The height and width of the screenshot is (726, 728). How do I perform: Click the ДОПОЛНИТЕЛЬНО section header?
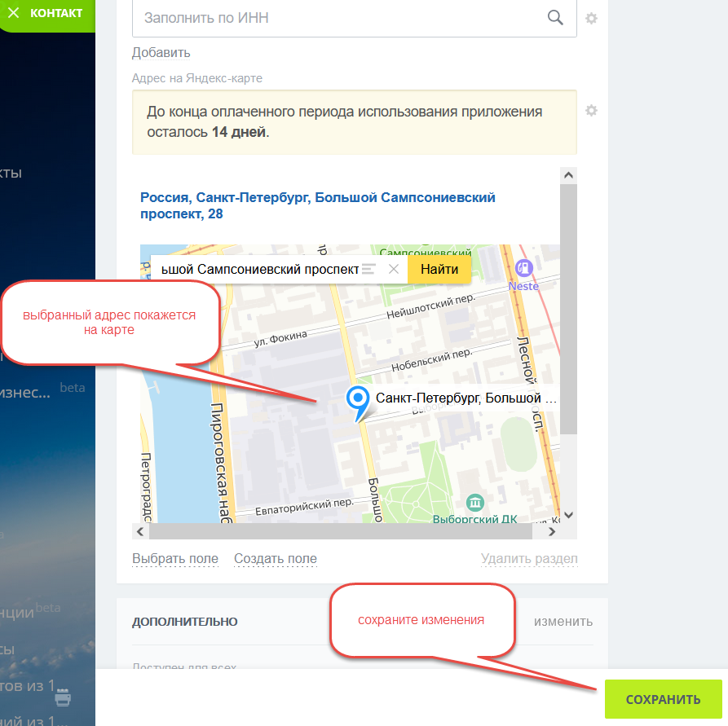pos(185,622)
